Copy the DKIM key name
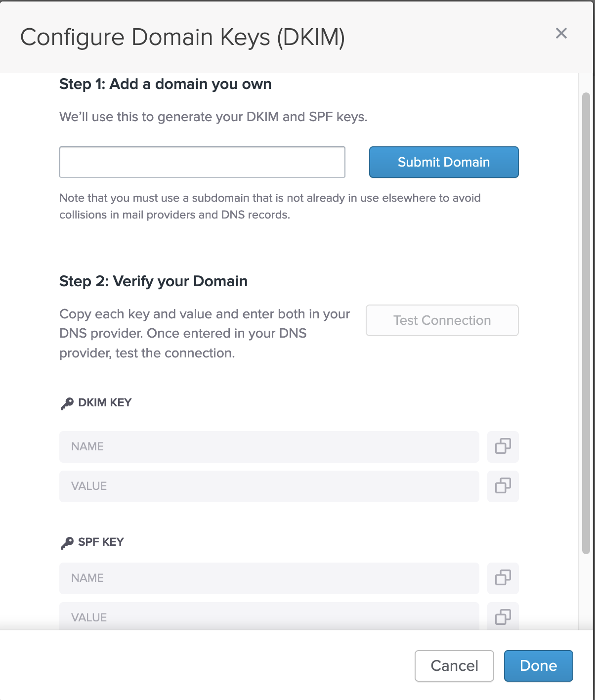Image resolution: width=595 pixels, height=700 pixels. (503, 447)
